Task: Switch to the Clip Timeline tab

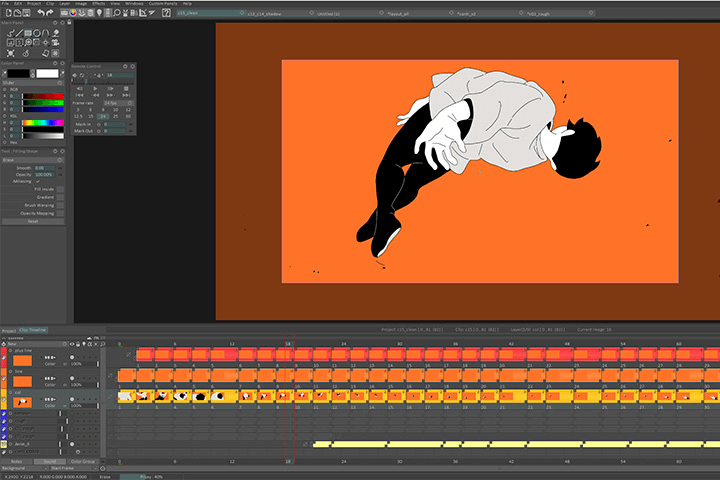Action: 33,330
